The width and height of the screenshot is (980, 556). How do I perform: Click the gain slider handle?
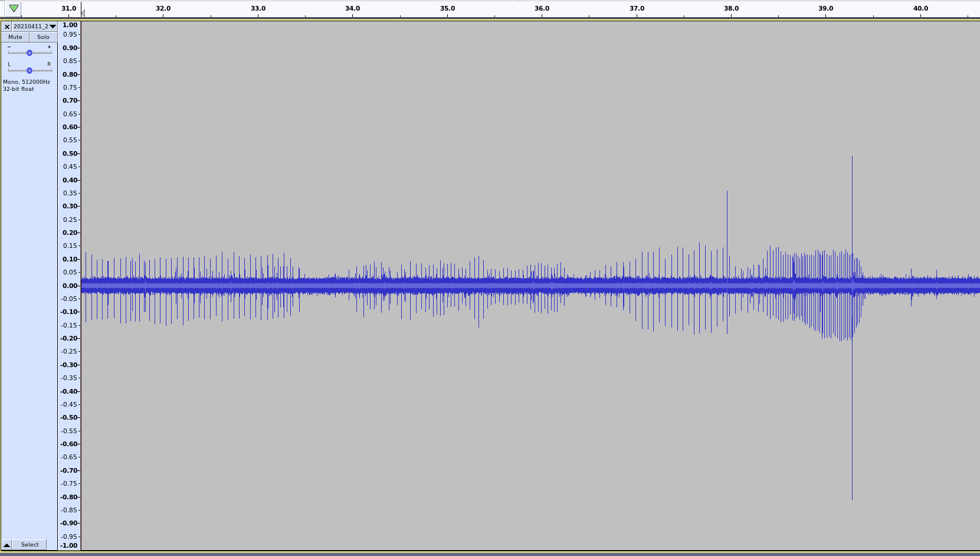[x=29, y=53]
